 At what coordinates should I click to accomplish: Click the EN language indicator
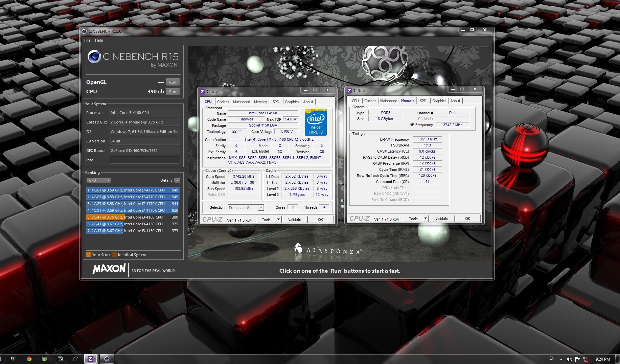point(552,358)
